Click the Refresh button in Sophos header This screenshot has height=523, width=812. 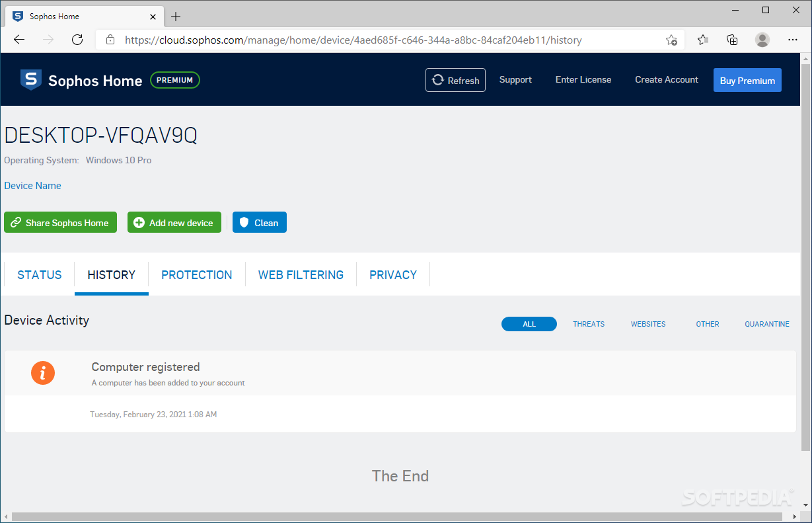(x=455, y=80)
